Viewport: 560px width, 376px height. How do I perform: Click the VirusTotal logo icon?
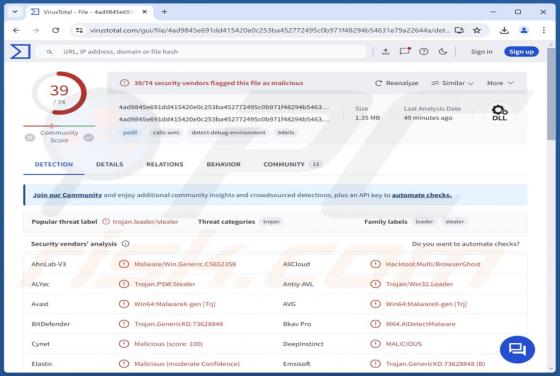(20, 51)
